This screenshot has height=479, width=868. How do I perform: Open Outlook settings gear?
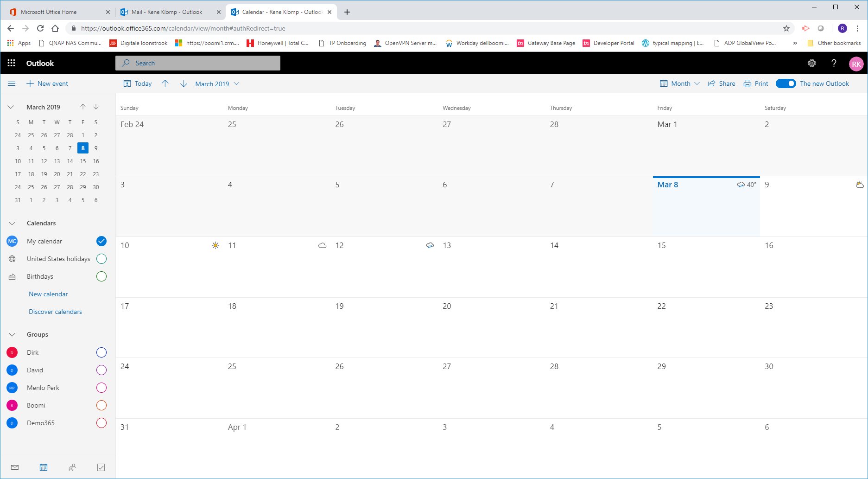(x=811, y=63)
